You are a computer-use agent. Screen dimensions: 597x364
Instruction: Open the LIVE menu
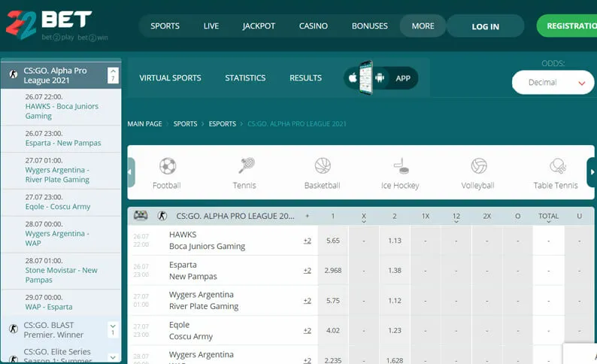click(211, 26)
